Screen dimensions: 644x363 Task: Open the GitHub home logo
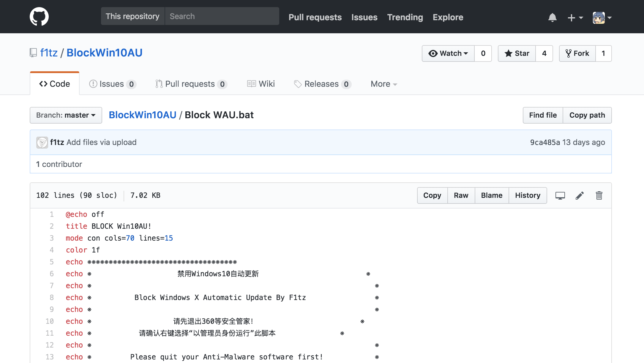(x=39, y=17)
